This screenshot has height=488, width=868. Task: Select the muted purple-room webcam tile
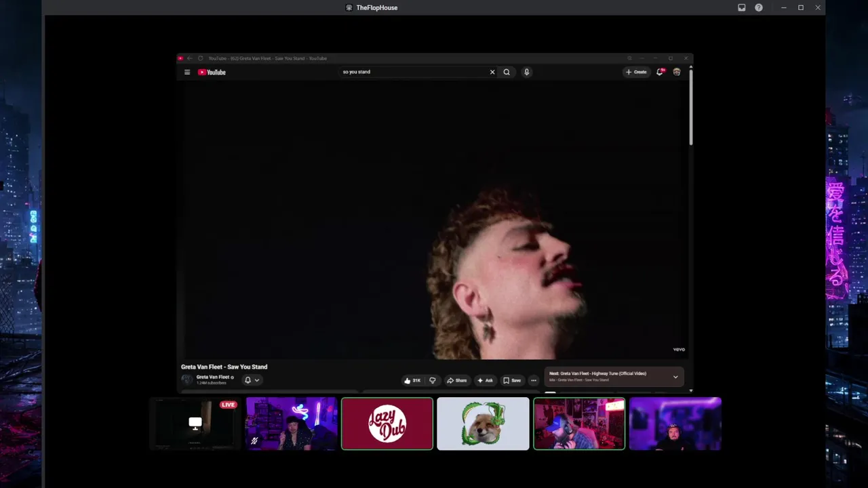(291, 424)
